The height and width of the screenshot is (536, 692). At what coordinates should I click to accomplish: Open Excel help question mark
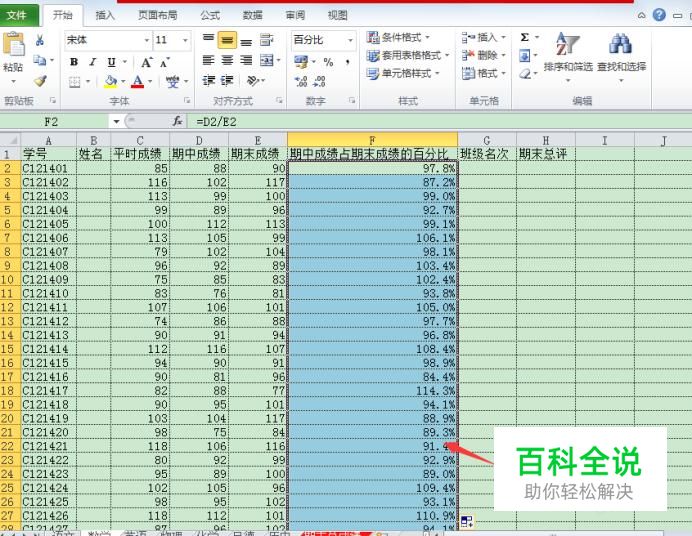(x=659, y=15)
